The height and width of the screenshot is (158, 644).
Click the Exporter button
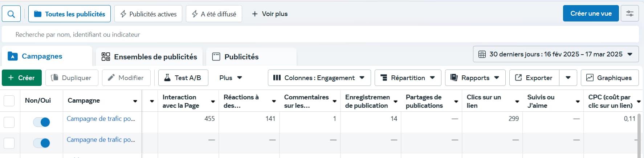click(534, 78)
